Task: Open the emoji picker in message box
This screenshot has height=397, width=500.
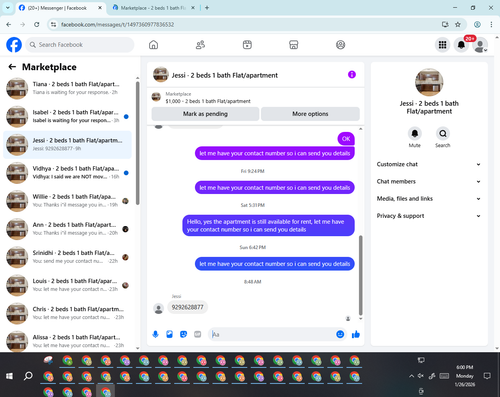Action: 340,334
